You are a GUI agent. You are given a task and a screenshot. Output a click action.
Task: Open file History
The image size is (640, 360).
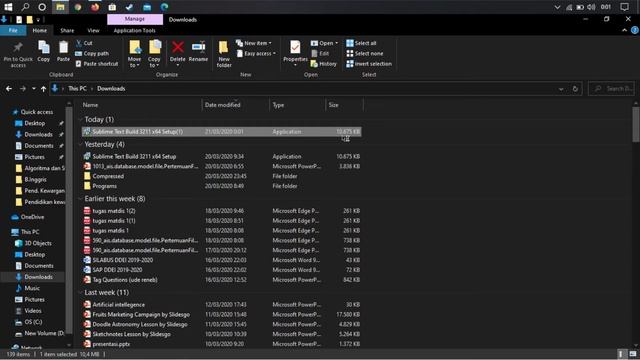click(324, 64)
